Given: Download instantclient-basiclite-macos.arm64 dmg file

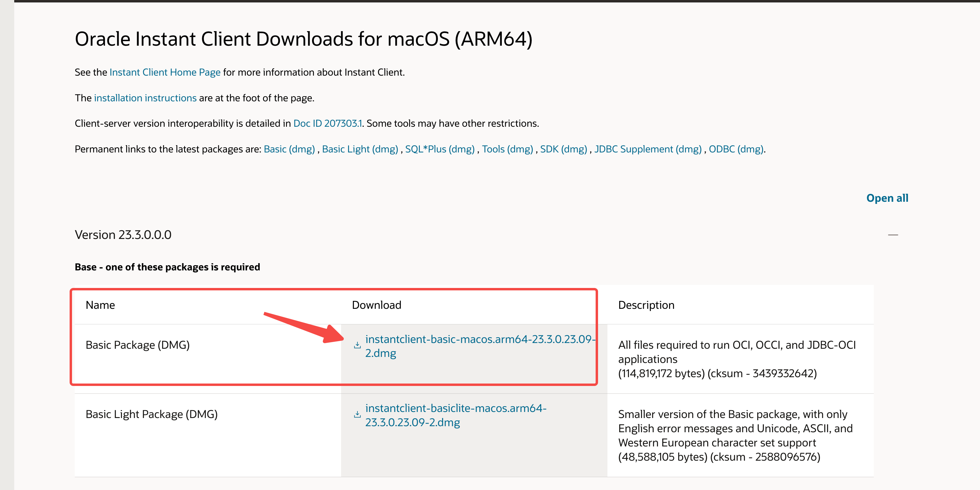Looking at the screenshot, I should click(x=456, y=415).
